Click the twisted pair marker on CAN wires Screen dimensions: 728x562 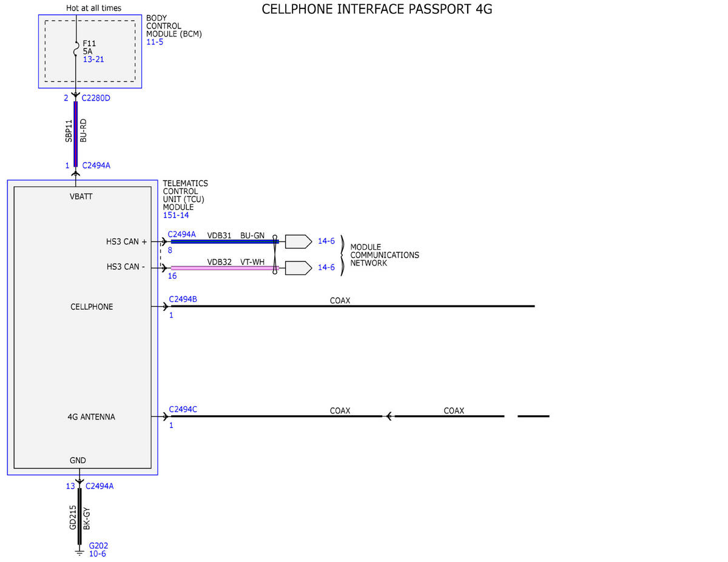(x=275, y=255)
